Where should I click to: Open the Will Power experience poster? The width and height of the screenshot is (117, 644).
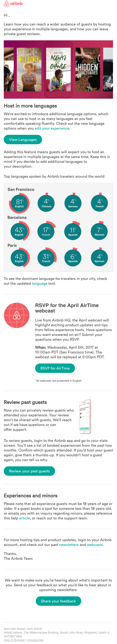(x=29, y=69)
